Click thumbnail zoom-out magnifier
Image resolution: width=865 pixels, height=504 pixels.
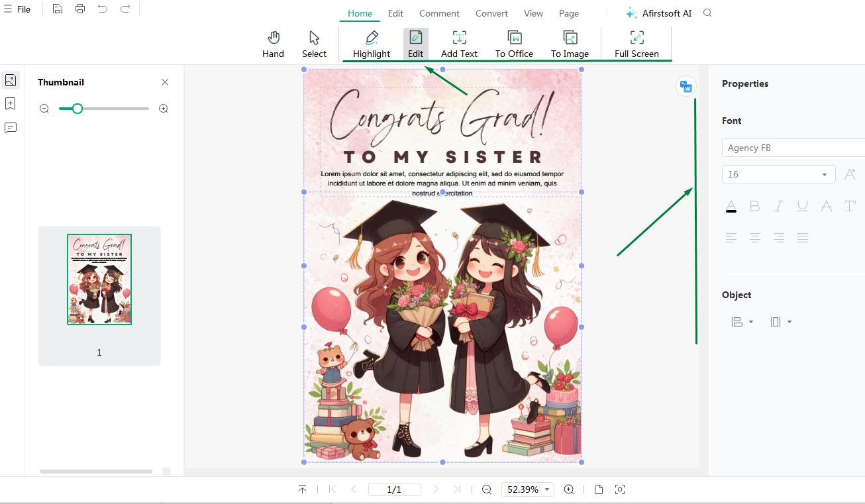point(44,109)
